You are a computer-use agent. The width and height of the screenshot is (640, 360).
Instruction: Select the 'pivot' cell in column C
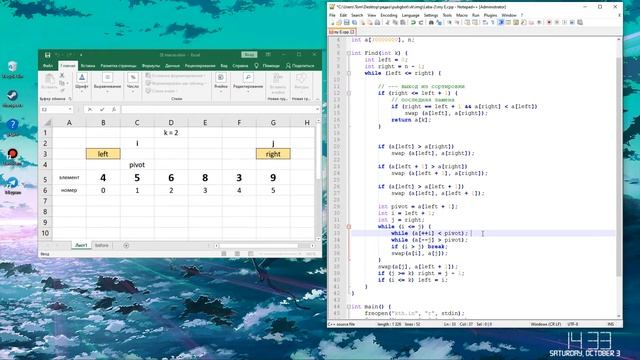pyautogui.click(x=137, y=164)
